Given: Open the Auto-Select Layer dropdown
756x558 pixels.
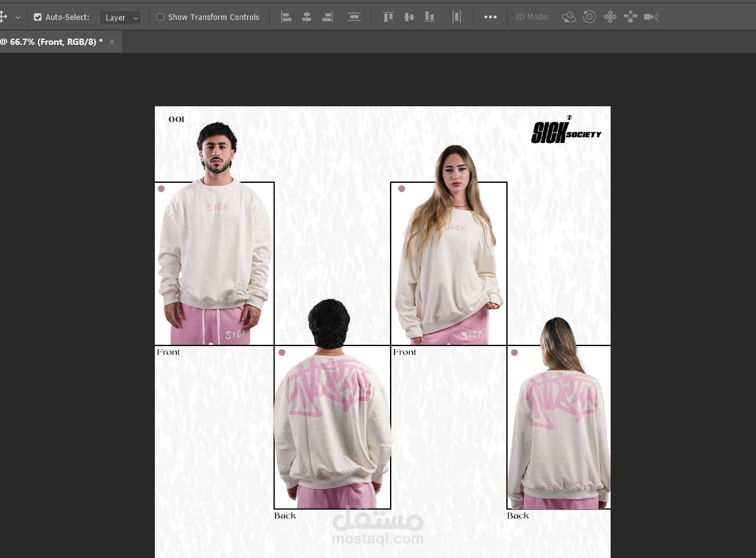Looking at the screenshot, I should pos(121,18).
